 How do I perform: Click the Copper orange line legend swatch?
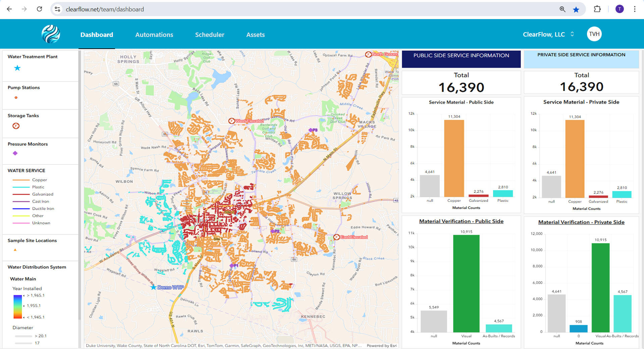coord(21,180)
